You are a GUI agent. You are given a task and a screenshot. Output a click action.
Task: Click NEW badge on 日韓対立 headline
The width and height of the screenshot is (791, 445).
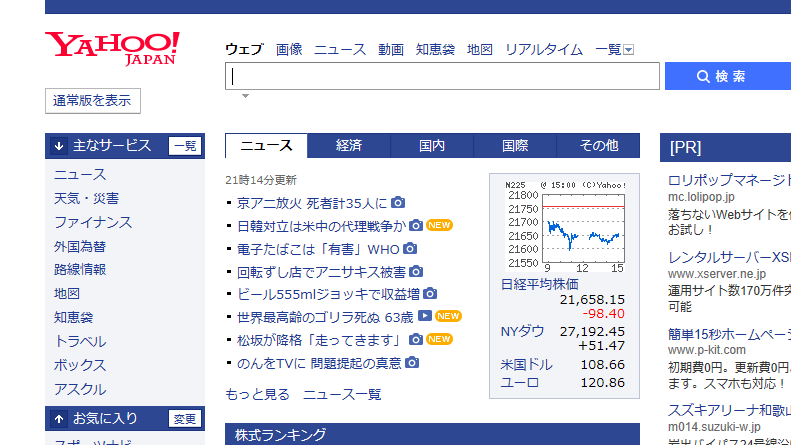click(x=440, y=226)
